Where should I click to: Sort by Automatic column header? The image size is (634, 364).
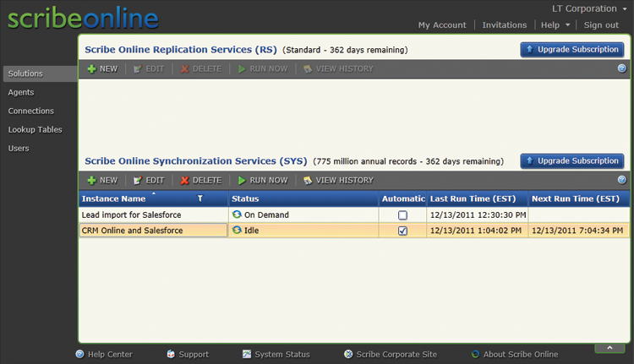(403, 198)
